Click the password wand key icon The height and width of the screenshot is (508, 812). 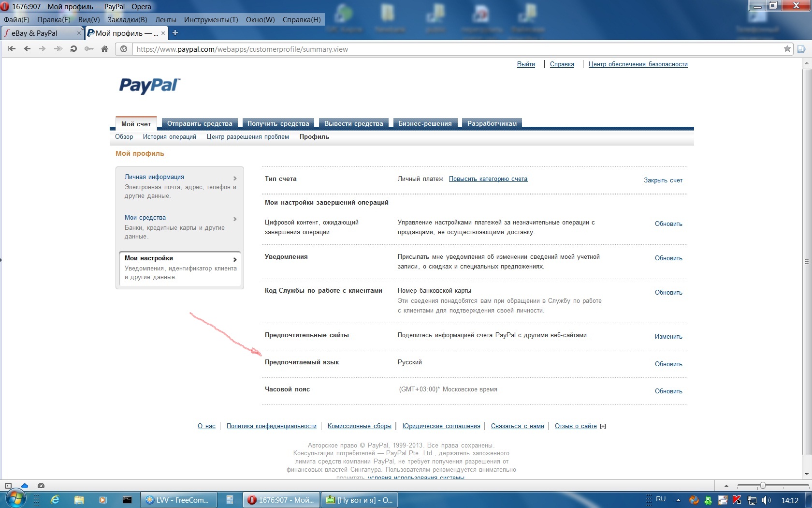coord(89,49)
